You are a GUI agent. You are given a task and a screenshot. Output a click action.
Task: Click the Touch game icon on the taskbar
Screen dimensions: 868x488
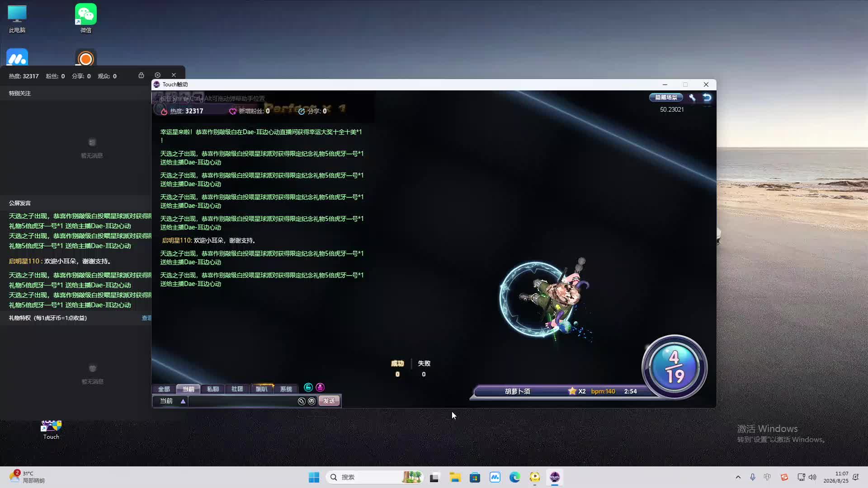point(555,477)
